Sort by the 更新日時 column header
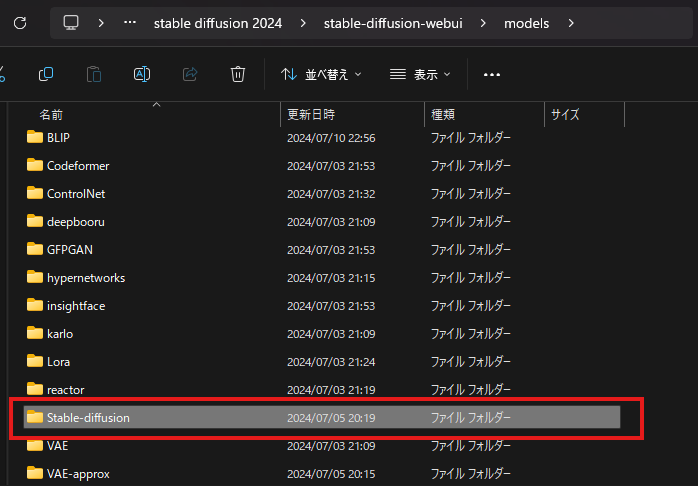 coord(311,115)
